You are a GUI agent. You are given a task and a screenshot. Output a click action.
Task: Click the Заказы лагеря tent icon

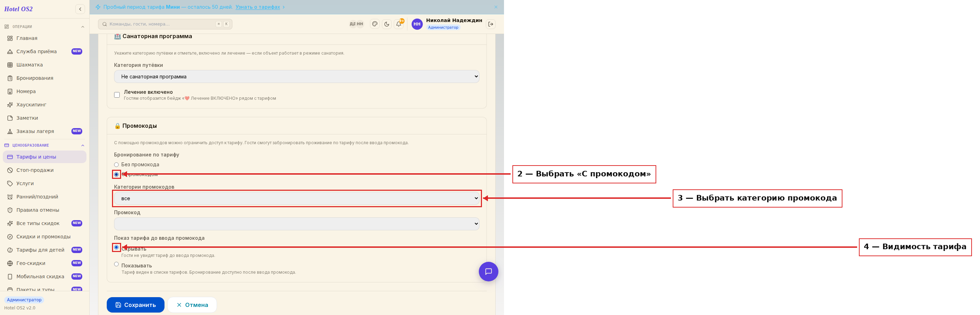point(10,131)
